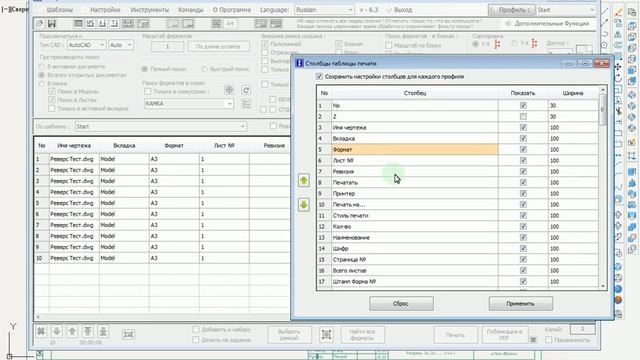Click the Копий number field
Screen dimensions: 640x360
[582, 329]
